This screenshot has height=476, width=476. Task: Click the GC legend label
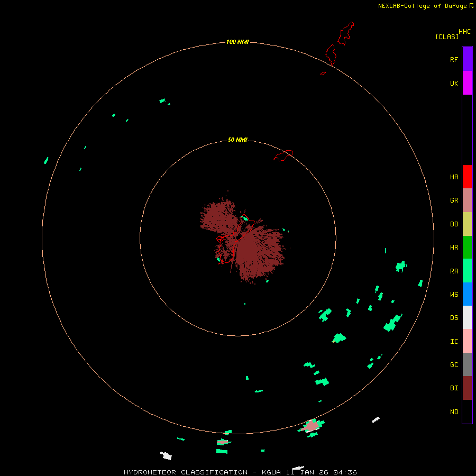click(x=454, y=364)
